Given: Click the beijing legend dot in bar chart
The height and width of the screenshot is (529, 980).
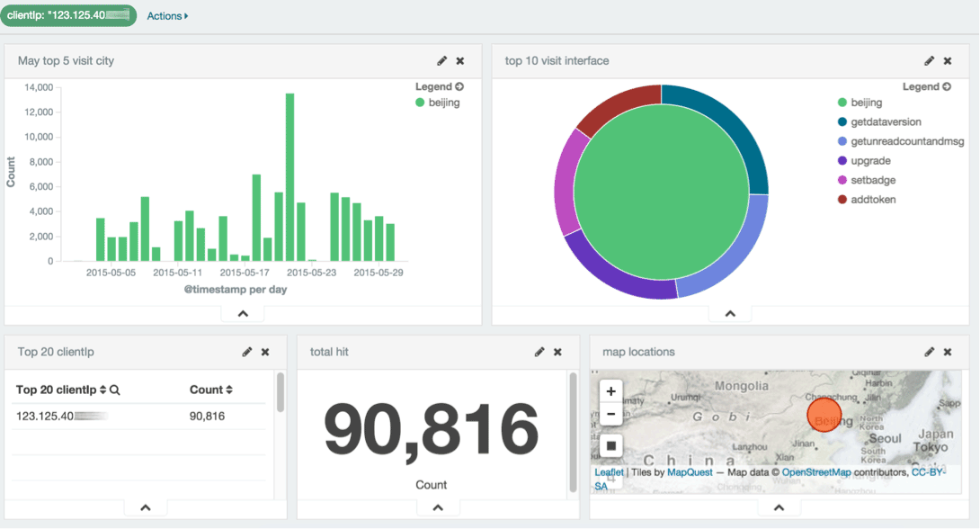Looking at the screenshot, I should click(420, 103).
